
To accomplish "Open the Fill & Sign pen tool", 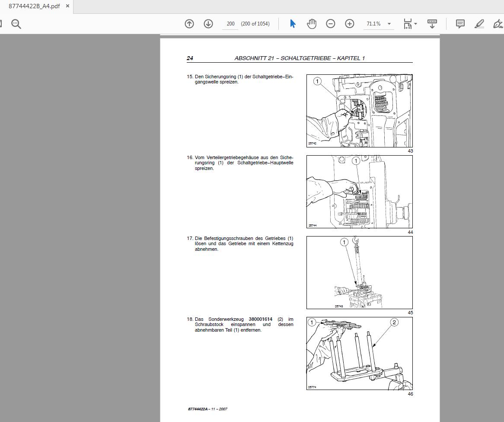I will point(498,24).
